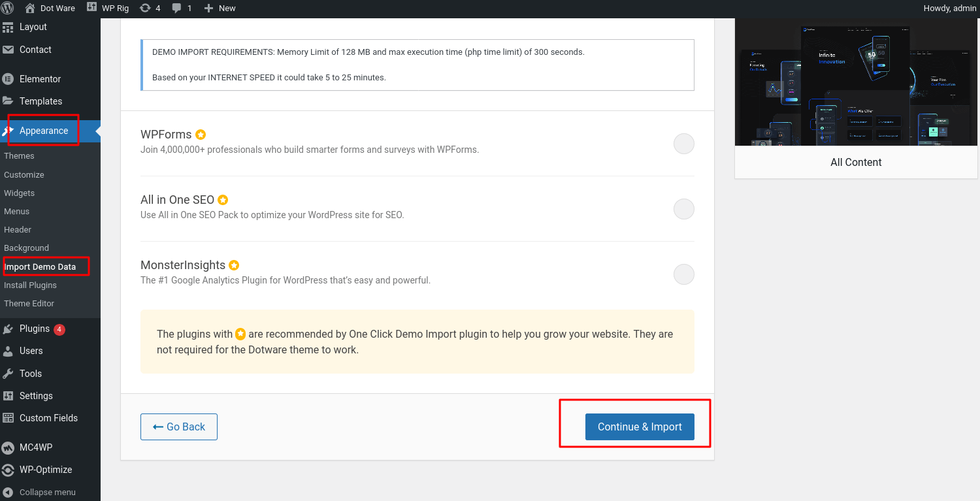Click the All Content demo thumbnail

coord(856,82)
